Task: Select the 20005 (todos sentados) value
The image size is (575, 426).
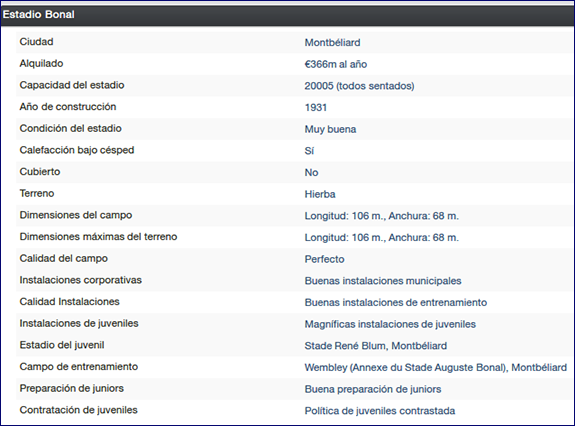Action: coord(359,86)
